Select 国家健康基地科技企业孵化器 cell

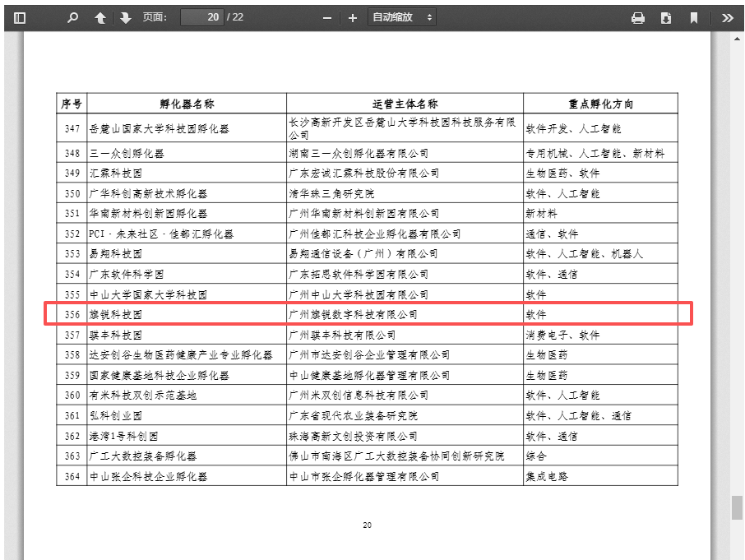click(x=187, y=375)
